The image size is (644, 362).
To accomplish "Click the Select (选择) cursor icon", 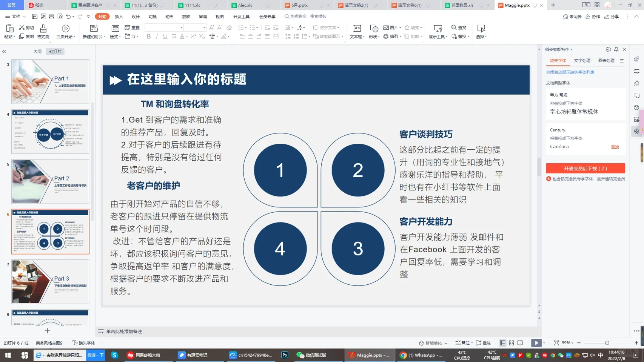I will 481,29.
